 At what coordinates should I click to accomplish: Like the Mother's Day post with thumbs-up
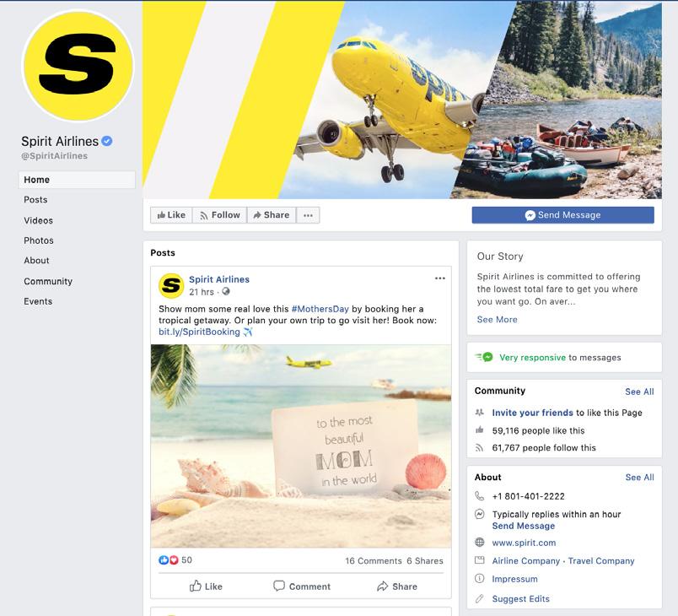[x=206, y=586]
